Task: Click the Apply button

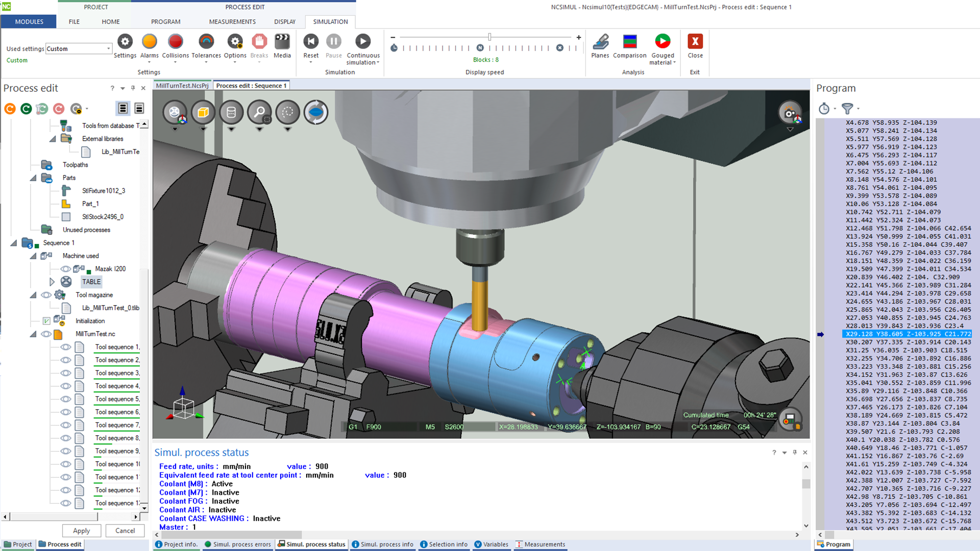Action: 81,531
